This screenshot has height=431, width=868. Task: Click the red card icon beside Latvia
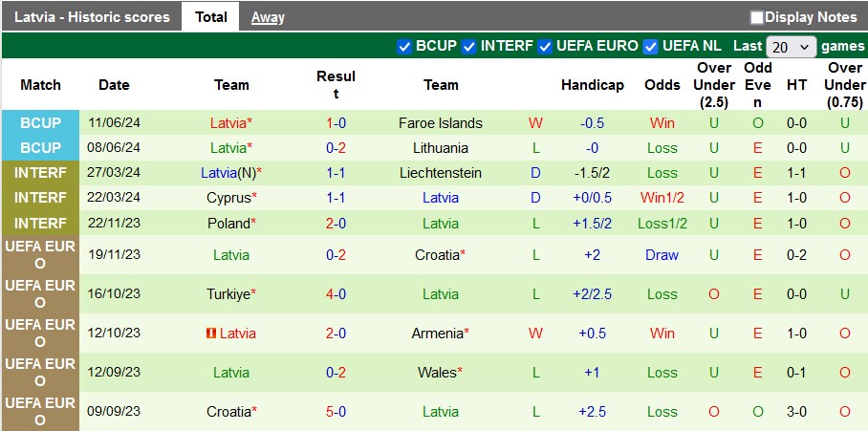point(211,334)
